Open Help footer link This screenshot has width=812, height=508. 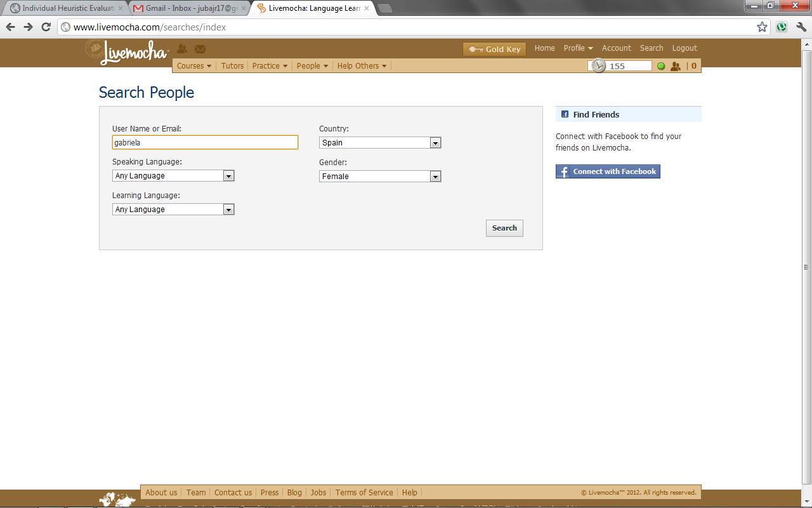pos(410,493)
